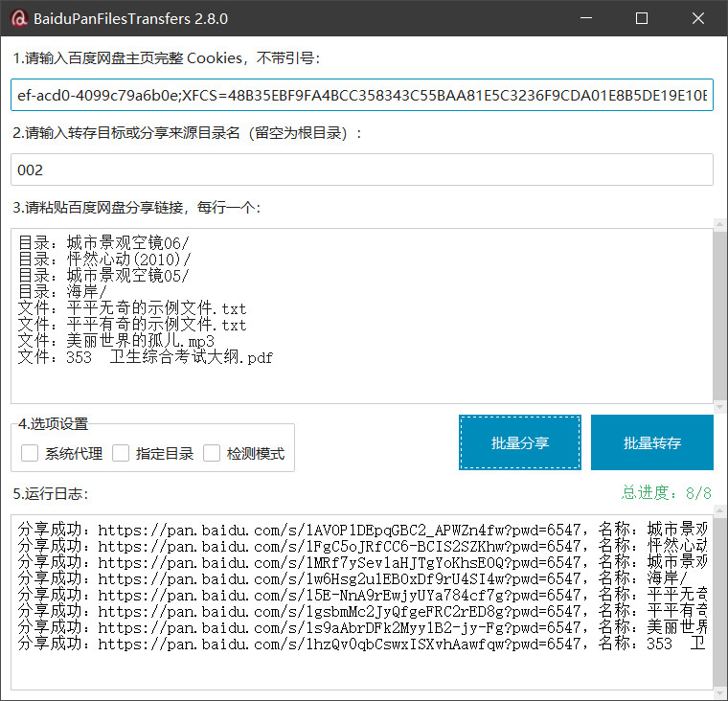
Task: Click the target directory field containing 002
Action: pyautogui.click(x=362, y=170)
